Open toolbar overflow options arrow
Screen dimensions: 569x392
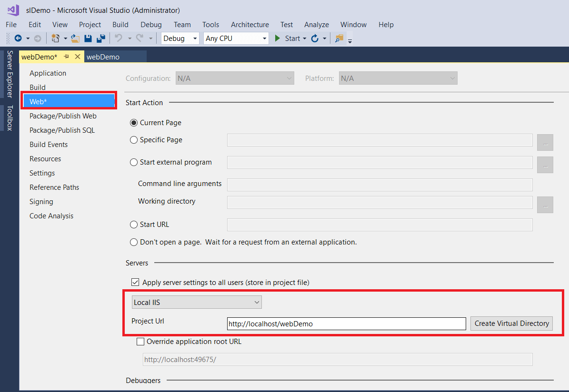[x=350, y=41]
